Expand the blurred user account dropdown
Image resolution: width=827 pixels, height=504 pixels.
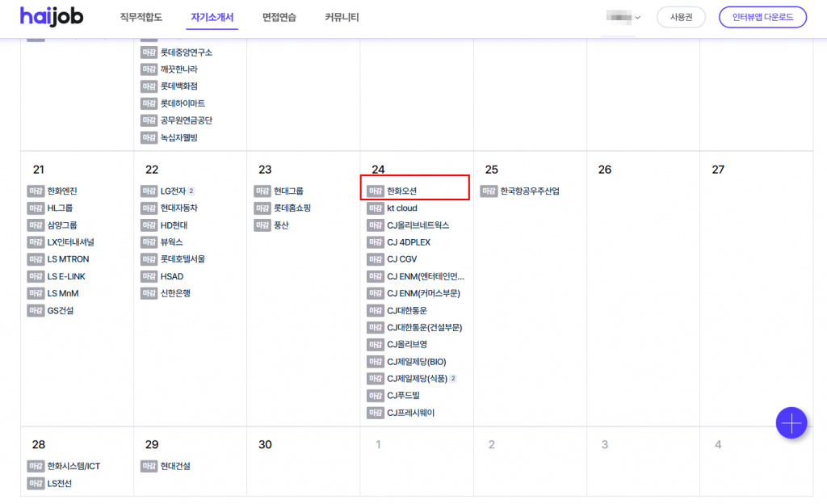coord(623,18)
